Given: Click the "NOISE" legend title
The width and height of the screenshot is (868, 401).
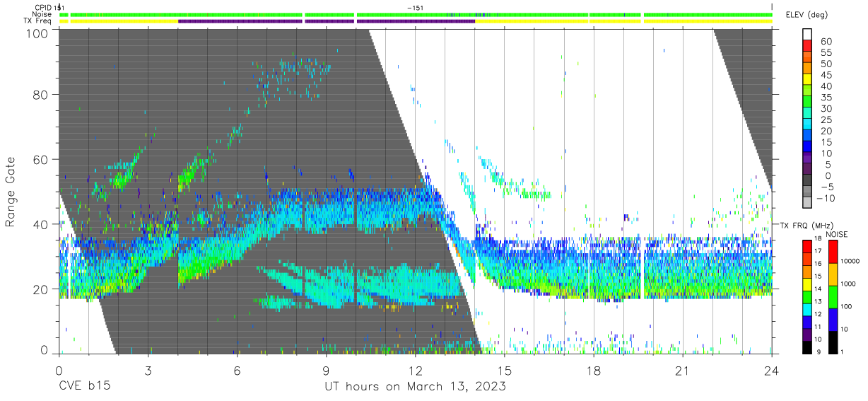Looking at the screenshot, I should [838, 234].
